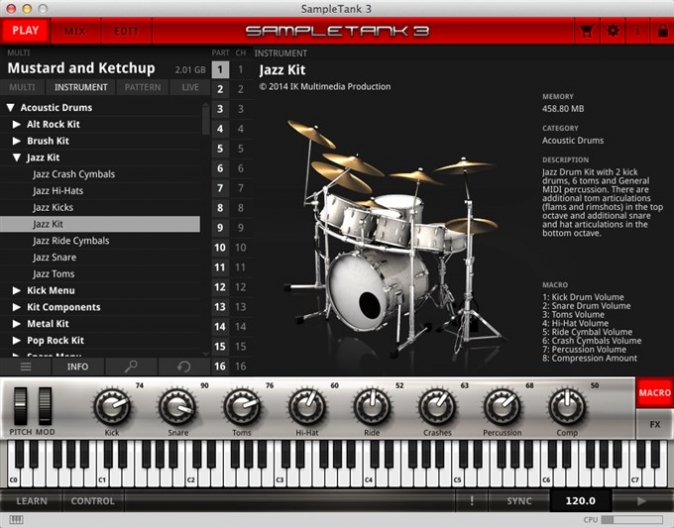Collapse the Jazz Kit folder
674x528 pixels.
(16, 157)
